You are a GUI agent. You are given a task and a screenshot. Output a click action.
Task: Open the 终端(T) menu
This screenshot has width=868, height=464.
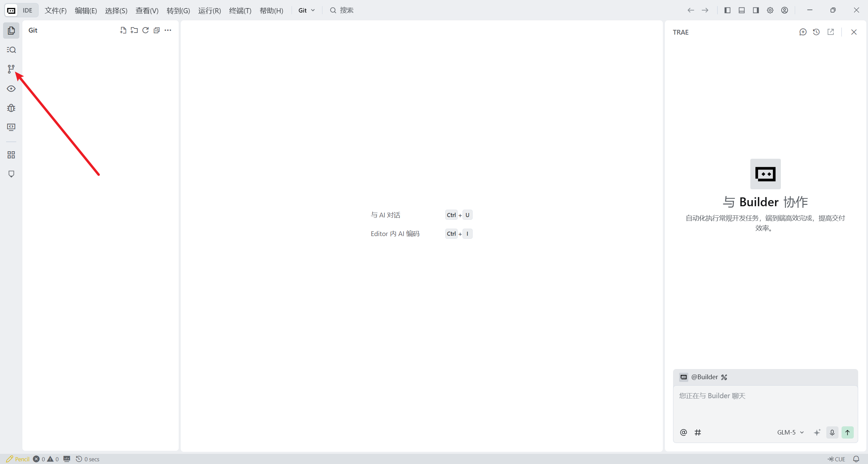[x=240, y=11]
